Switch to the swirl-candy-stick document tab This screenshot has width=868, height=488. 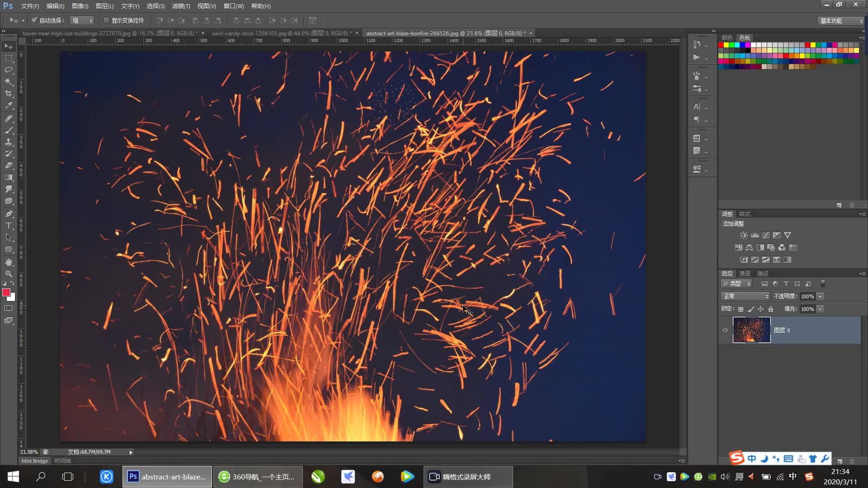point(281,33)
